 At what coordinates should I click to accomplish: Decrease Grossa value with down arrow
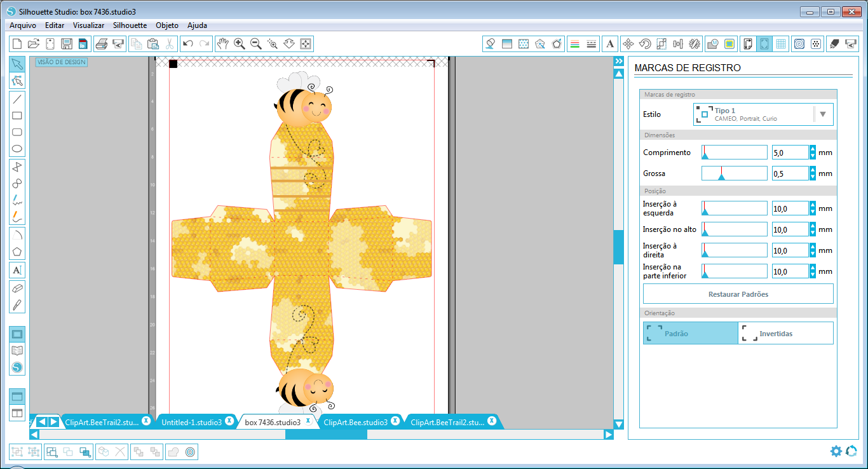point(813,177)
